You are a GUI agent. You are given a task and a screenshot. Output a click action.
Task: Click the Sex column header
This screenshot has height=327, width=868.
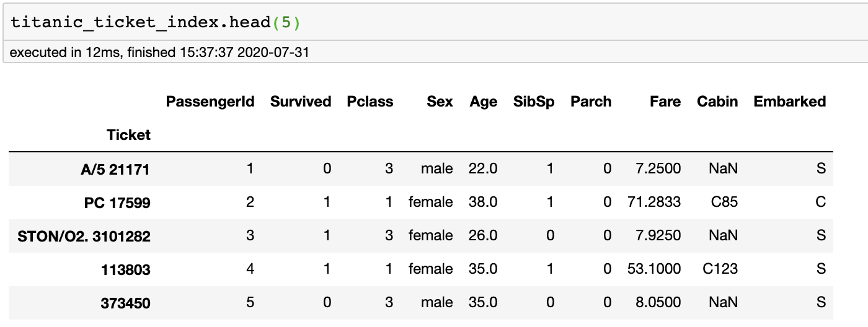pos(440,102)
